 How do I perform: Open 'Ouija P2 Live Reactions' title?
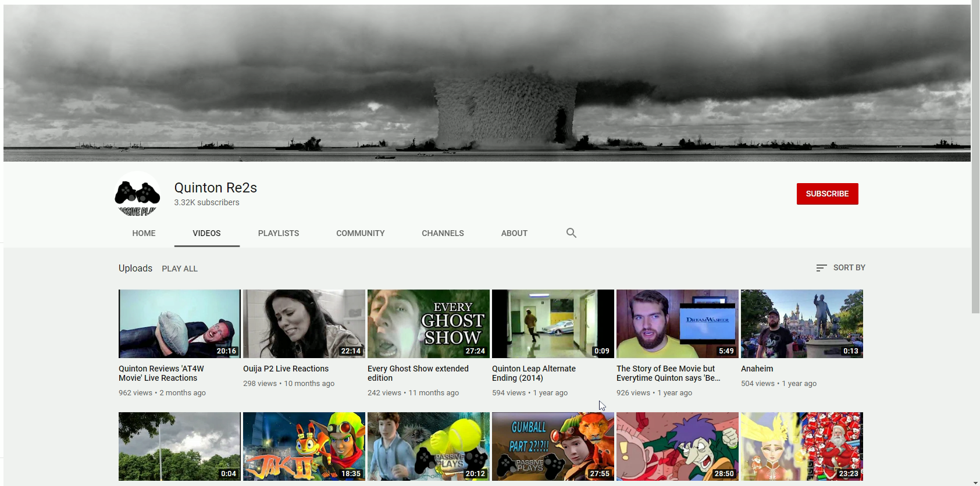coord(286,369)
